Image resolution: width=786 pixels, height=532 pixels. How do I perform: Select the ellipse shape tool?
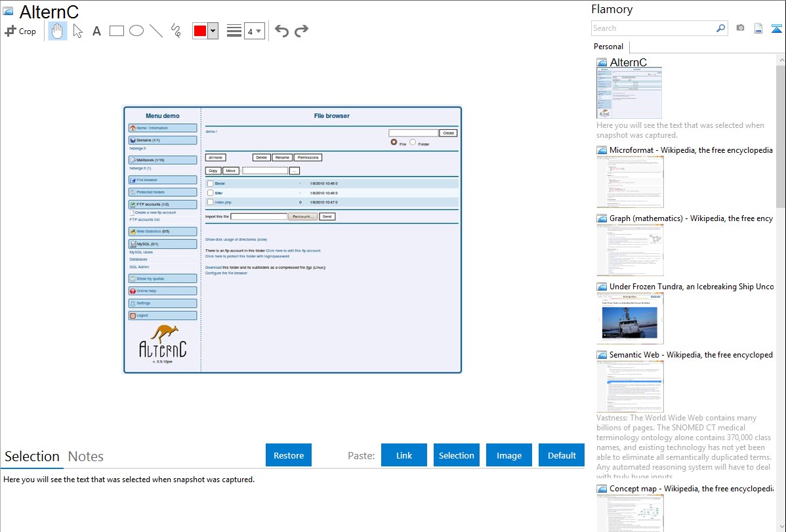point(136,31)
